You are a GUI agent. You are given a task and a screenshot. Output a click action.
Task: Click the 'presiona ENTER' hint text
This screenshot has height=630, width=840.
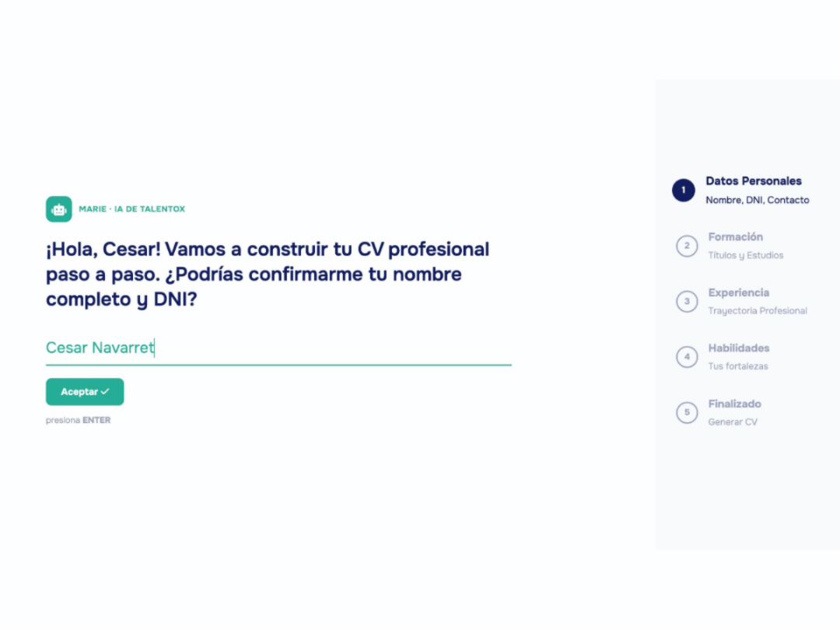(x=78, y=420)
